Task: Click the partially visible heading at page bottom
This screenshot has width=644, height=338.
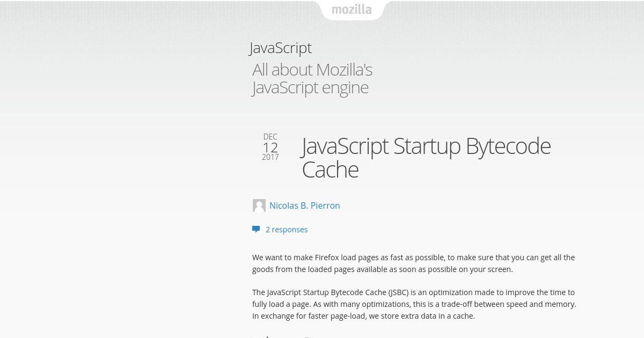Action: (x=282, y=336)
